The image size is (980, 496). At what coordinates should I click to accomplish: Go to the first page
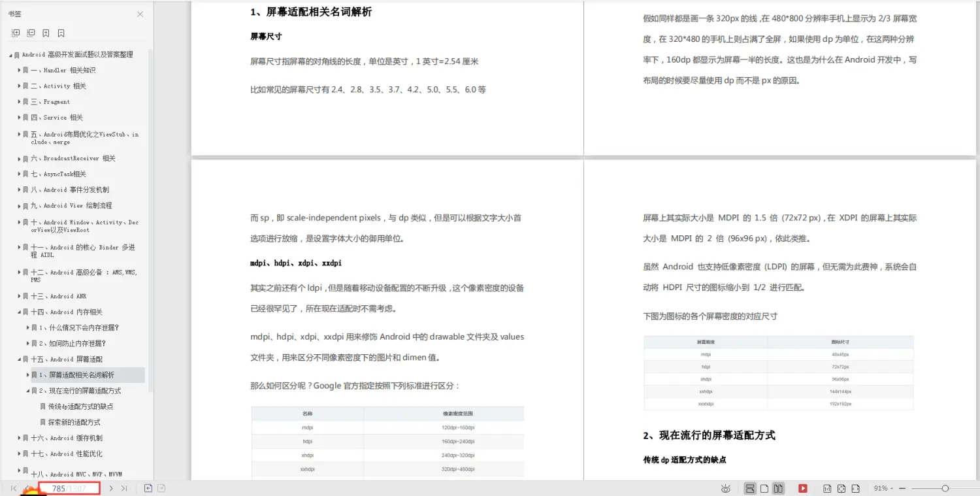[x=14, y=488]
